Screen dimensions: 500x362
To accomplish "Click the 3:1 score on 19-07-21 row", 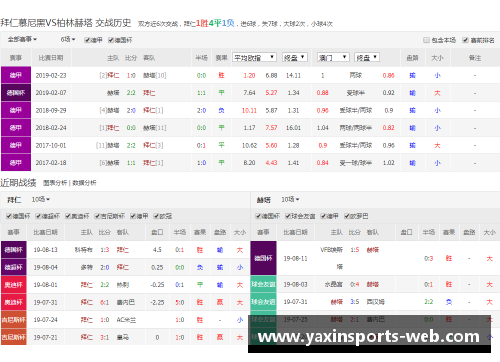I will [x=105, y=337].
